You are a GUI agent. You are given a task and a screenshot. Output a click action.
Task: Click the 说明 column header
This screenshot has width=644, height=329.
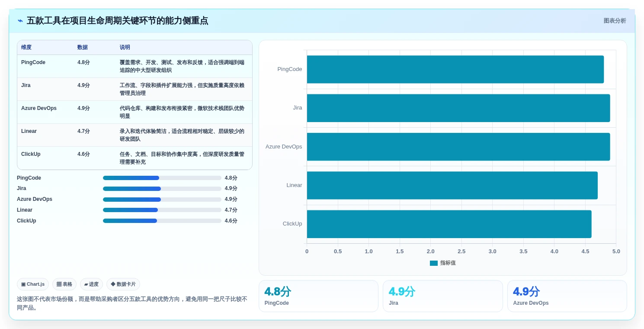click(125, 48)
